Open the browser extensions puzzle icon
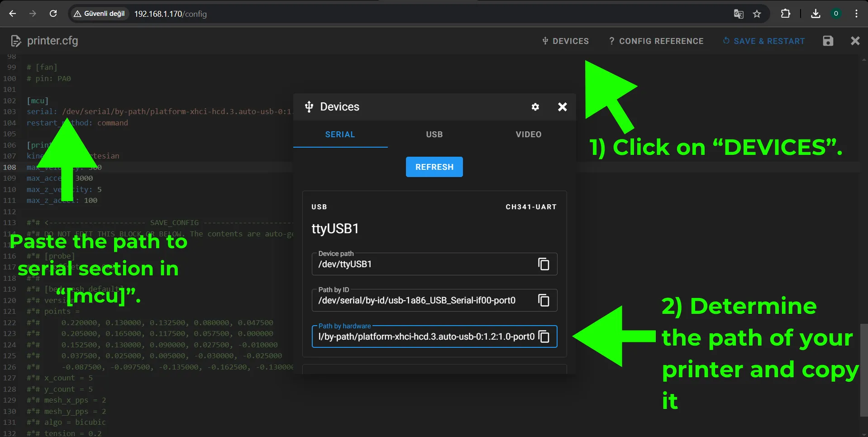 [786, 14]
